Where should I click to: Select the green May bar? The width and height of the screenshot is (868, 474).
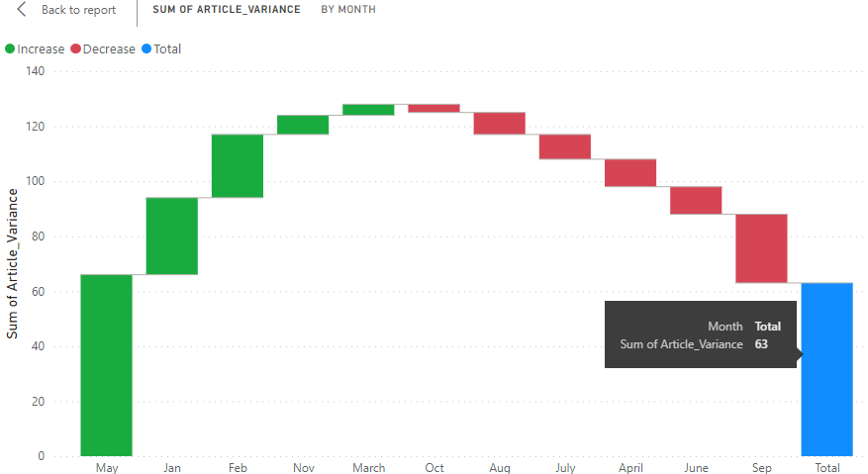tap(106, 364)
